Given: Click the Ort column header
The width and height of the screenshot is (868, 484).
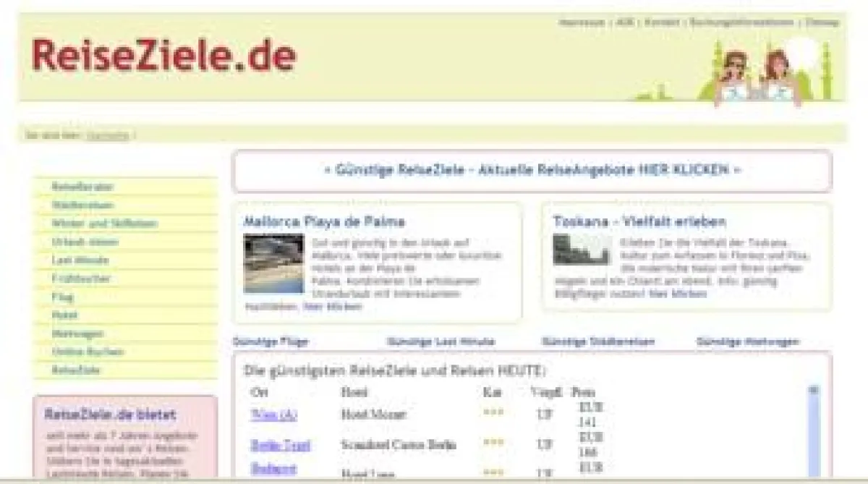Looking at the screenshot, I should (259, 392).
